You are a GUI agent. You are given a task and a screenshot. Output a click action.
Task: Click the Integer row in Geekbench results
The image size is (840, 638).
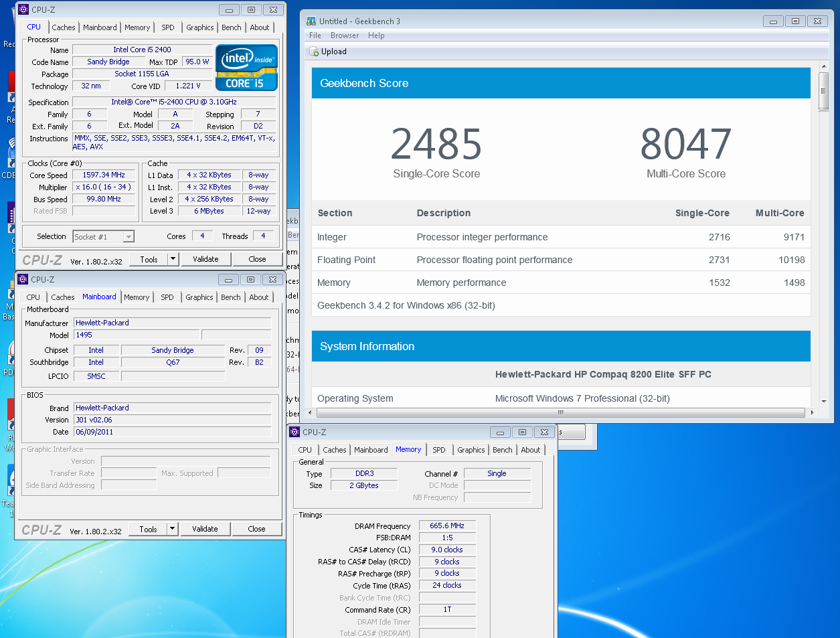point(561,237)
